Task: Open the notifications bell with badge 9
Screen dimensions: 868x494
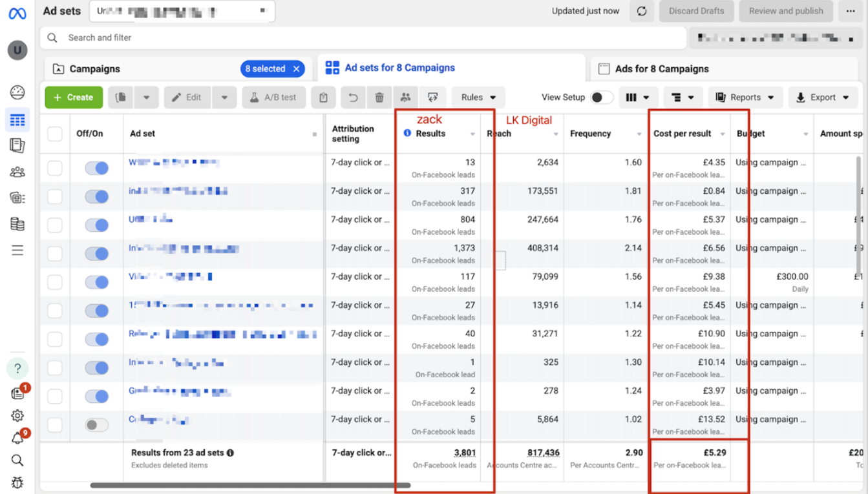Action: pyautogui.click(x=17, y=438)
